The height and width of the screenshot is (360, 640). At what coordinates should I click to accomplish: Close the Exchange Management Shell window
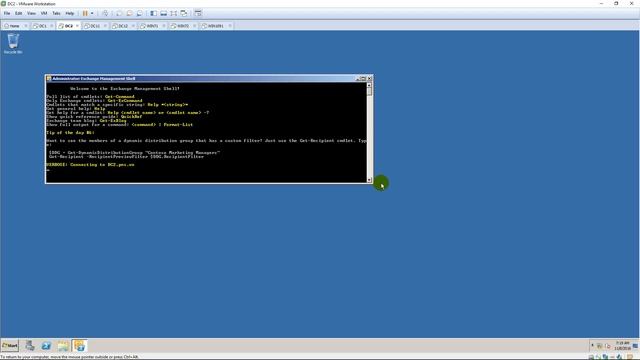tap(369, 78)
